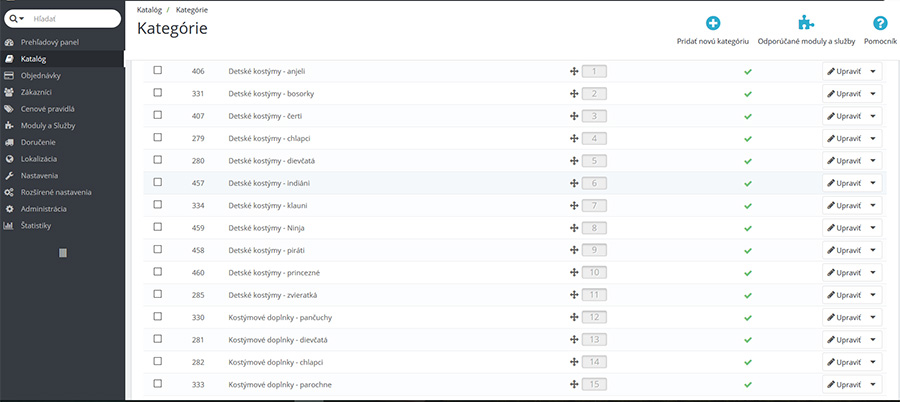Click the Hľadať search field
This screenshot has width=900, height=402.
(73, 19)
